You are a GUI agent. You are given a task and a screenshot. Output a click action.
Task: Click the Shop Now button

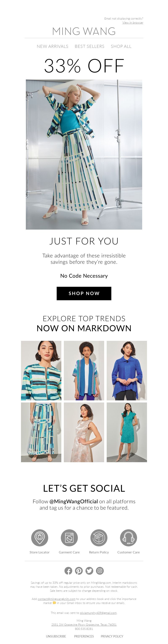tap(84, 293)
